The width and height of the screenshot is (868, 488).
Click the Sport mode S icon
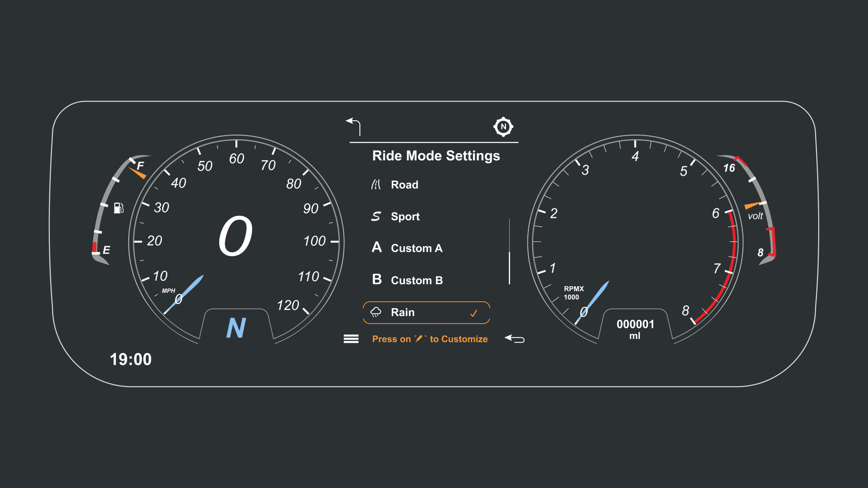[376, 216]
